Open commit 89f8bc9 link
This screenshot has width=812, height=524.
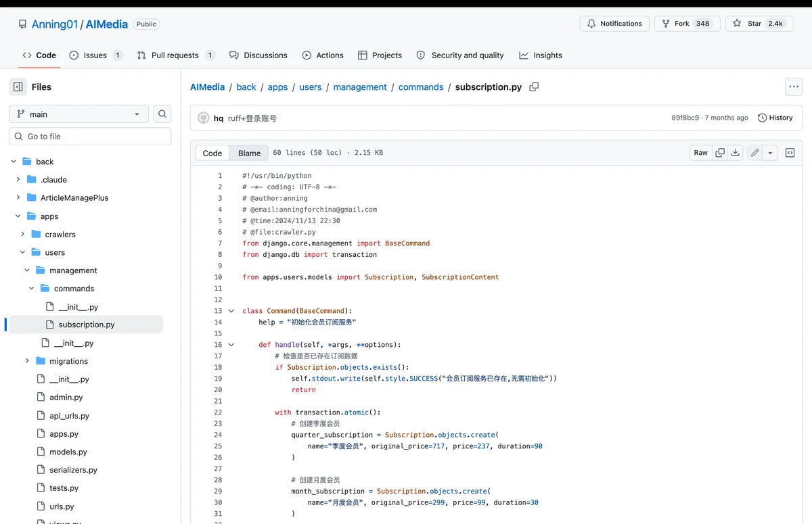(x=685, y=118)
